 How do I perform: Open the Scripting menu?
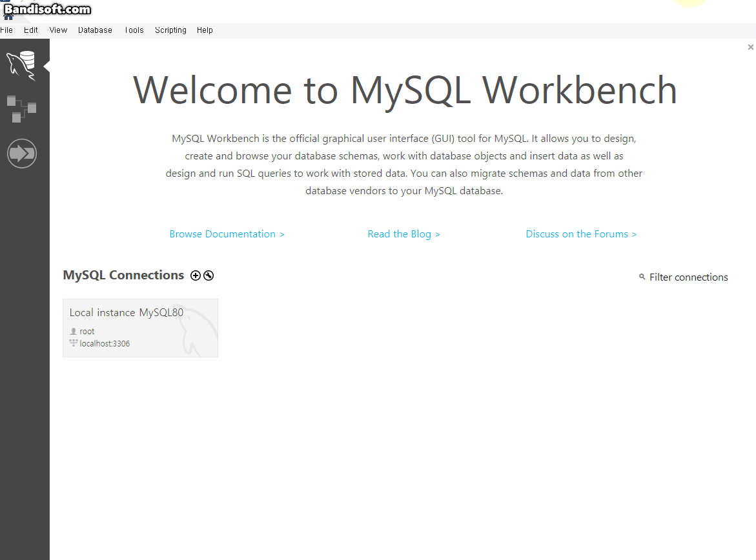[x=170, y=30]
